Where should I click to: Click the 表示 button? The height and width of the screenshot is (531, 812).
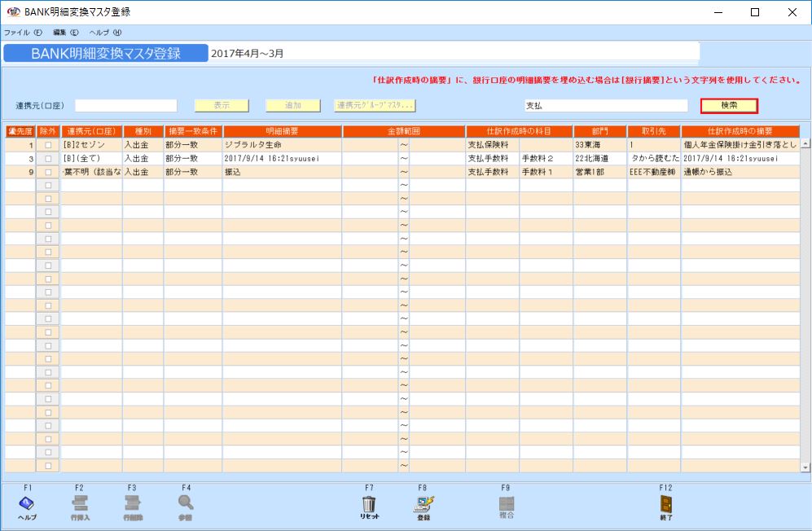coord(221,106)
